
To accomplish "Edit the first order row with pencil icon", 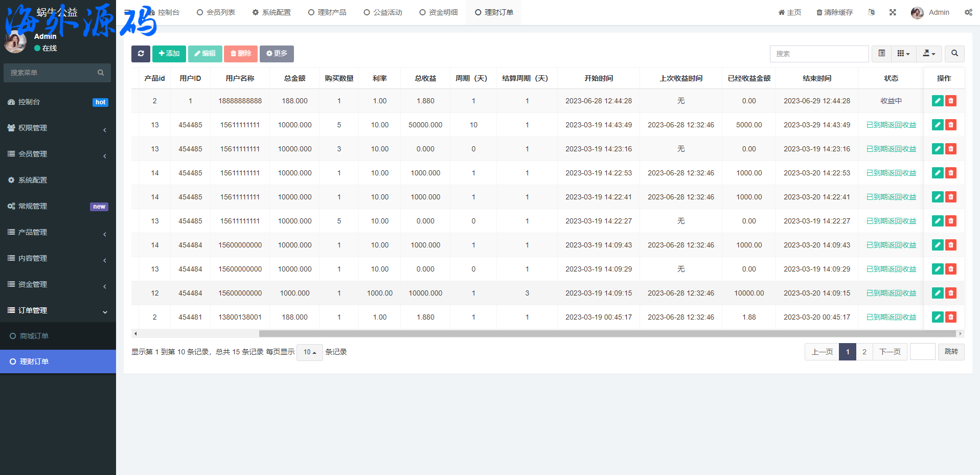I will coord(937,101).
